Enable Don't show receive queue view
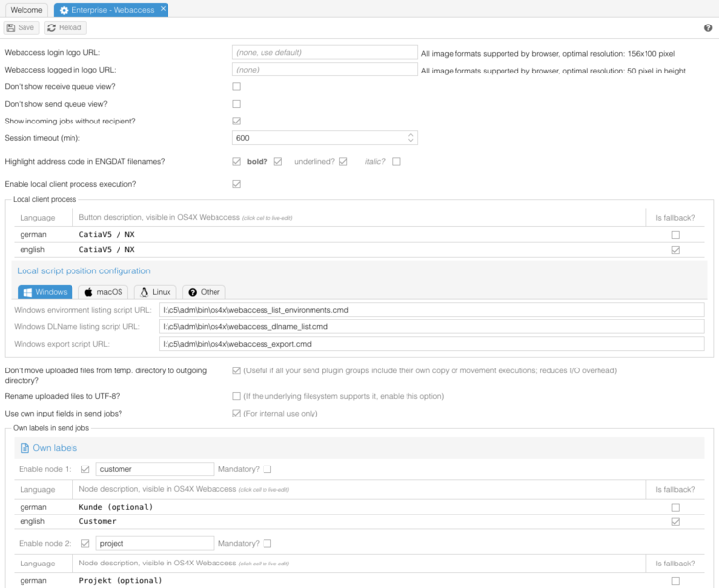 (x=236, y=86)
